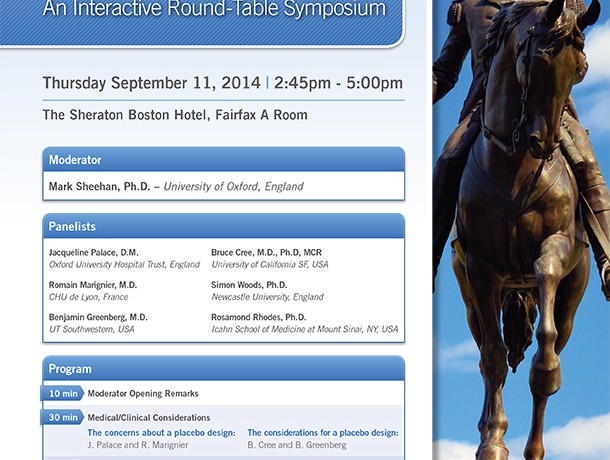This screenshot has width=610, height=460.
Task: Click panelist 'Simon Woods, Ph.D.'
Action: tap(249, 285)
